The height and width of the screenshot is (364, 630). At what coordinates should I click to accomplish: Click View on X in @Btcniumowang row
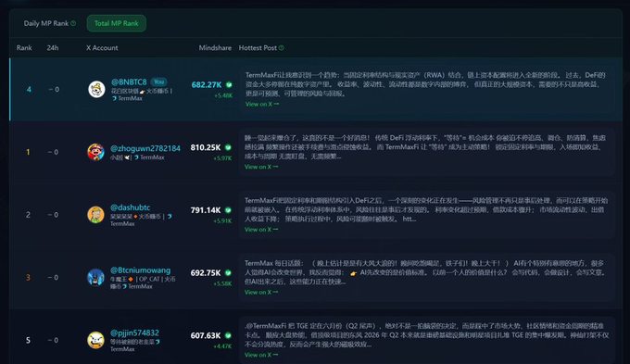pyautogui.click(x=261, y=292)
